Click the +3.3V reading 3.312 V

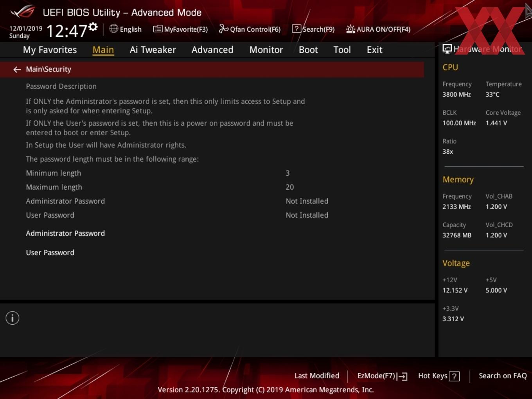point(453,319)
